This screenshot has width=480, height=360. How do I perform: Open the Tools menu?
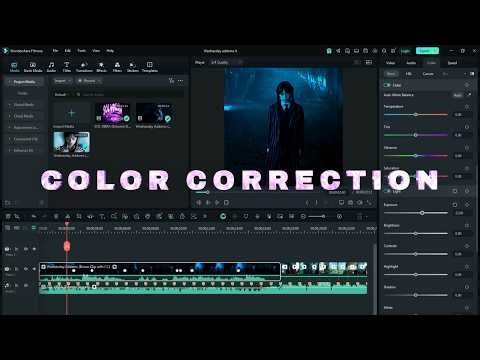coord(82,51)
